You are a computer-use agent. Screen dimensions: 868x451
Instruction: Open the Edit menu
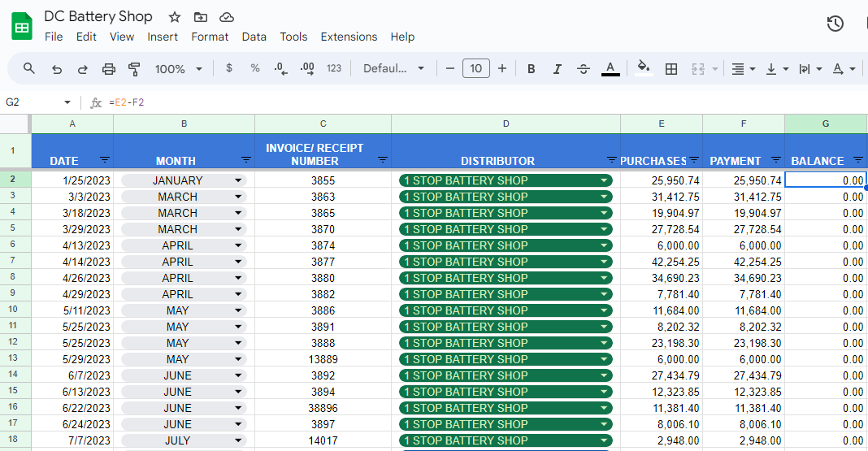click(x=86, y=37)
